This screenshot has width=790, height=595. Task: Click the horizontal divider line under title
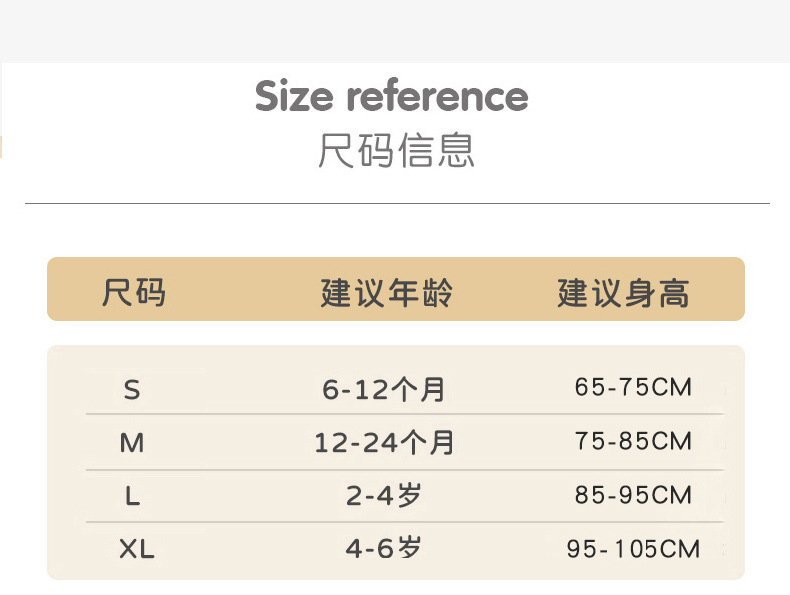pyautogui.click(x=396, y=204)
